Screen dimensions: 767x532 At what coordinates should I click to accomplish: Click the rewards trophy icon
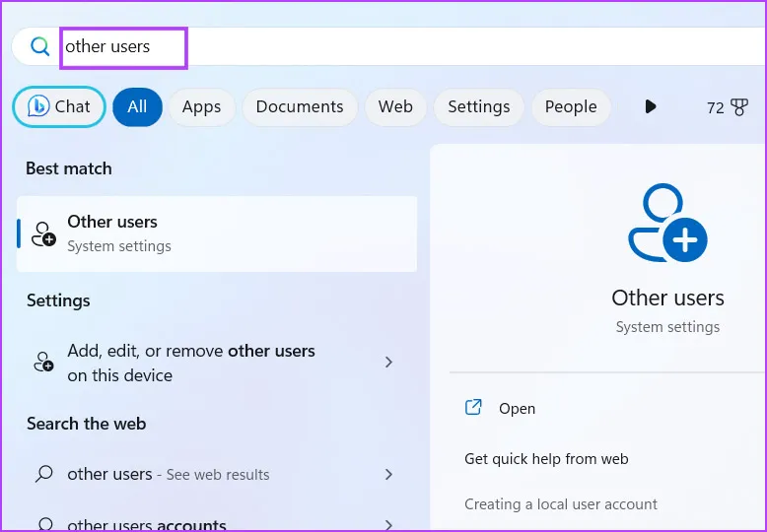[740, 107]
